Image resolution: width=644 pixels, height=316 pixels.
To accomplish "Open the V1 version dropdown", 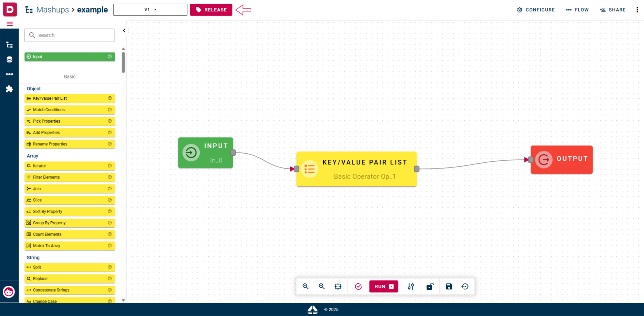I will (x=150, y=10).
